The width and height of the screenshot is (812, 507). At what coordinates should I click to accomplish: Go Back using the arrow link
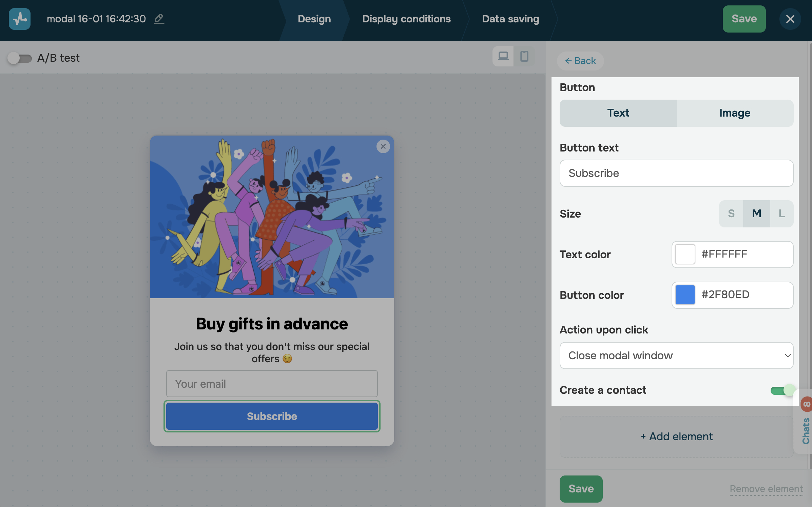(580, 61)
